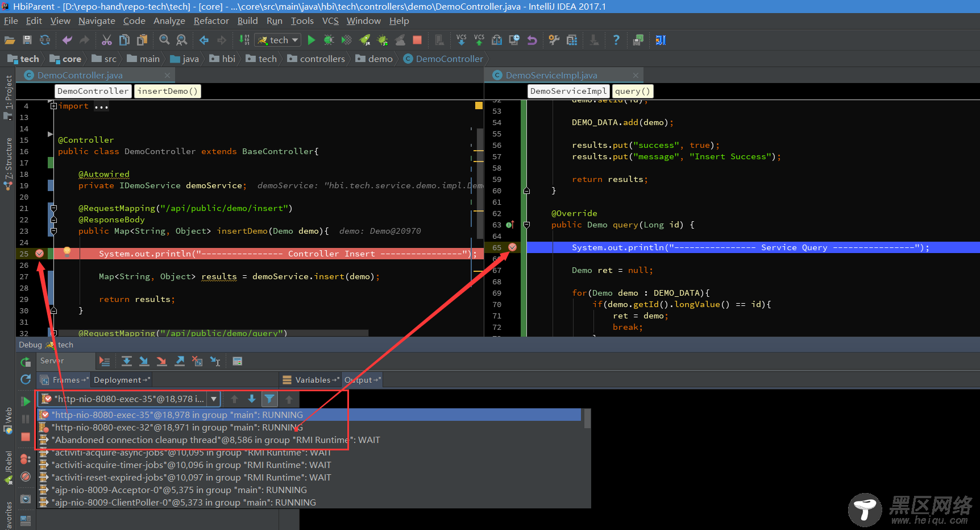
Task: Stop the process with the red square toolbar icon
Action: (417, 40)
